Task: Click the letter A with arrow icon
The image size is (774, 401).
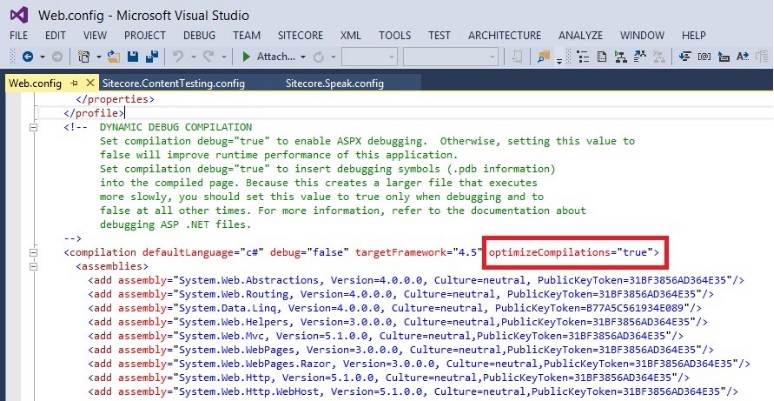Action: [x=742, y=57]
